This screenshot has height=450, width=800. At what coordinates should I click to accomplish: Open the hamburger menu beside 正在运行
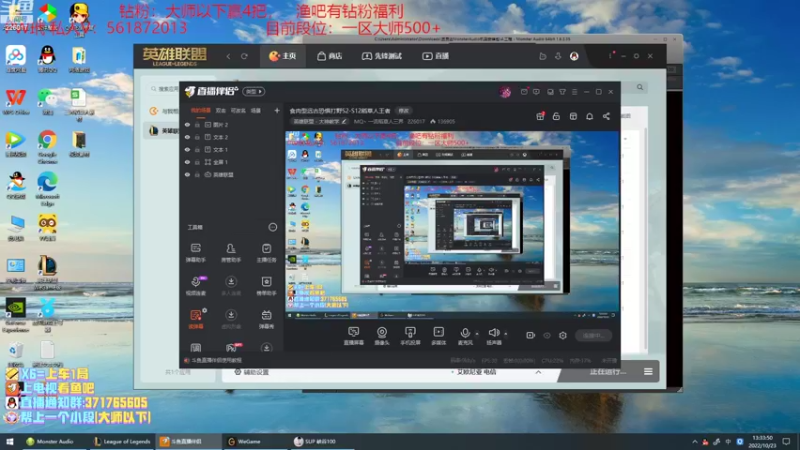pos(648,371)
